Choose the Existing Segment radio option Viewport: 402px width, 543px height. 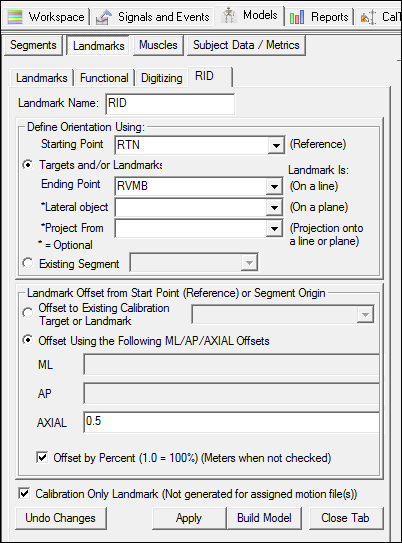click(27, 263)
